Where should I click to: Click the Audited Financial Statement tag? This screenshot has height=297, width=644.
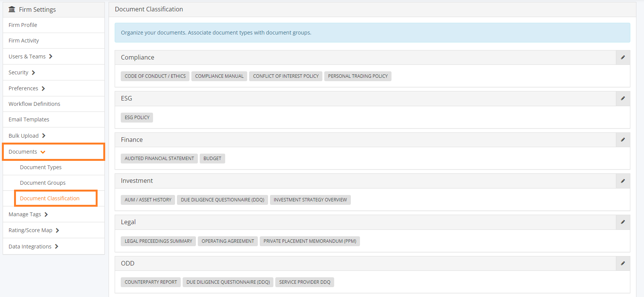[x=159, y=159]
